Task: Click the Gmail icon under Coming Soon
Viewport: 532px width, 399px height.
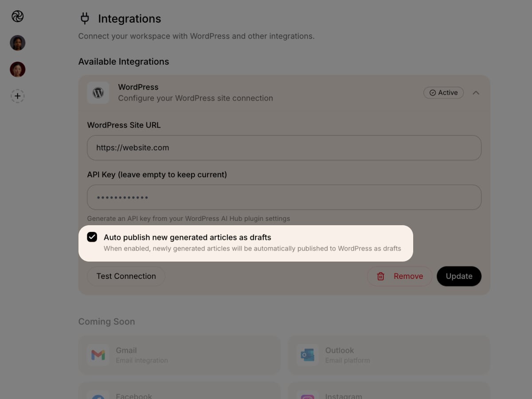Action: pos(98,355)
